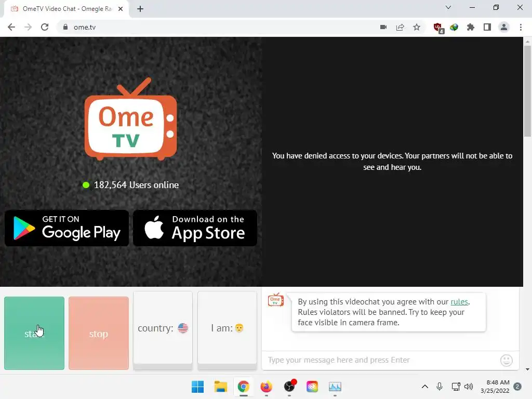Screen dimensions: 532x399
Task: Open the clock and date panel
Action: coord(495,387)
